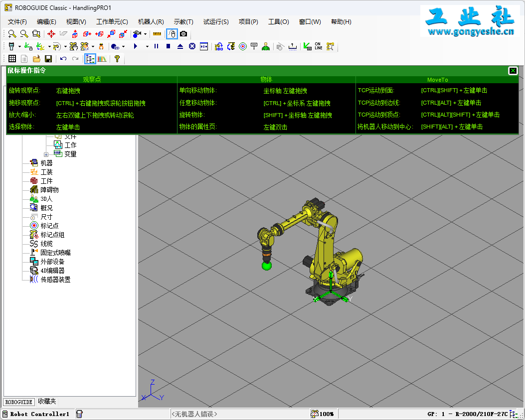Screen dimensions: 525x420
Task: Toggle the cell browser tree view button
Action: pyautogui.click(x=90, y=59)
